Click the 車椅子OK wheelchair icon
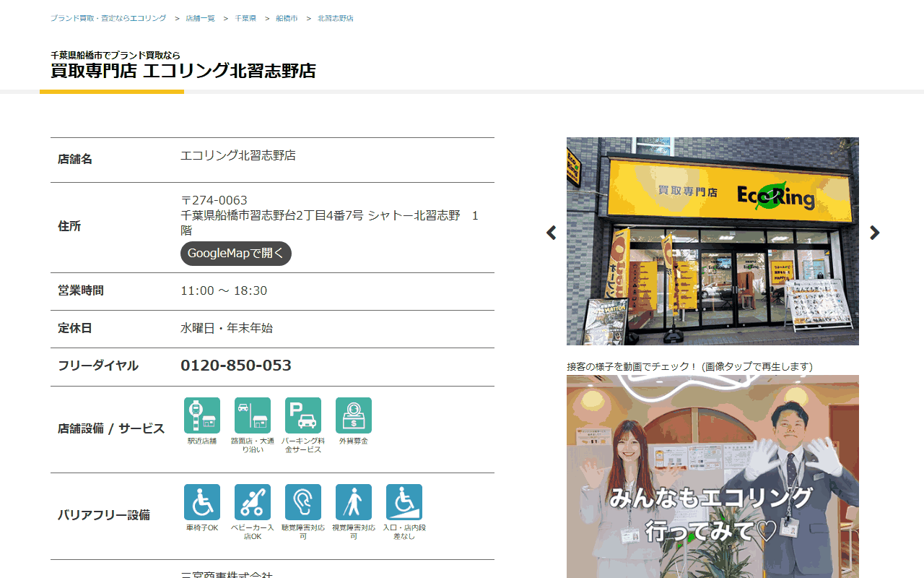924x578 pixels. tap(202, 502)
